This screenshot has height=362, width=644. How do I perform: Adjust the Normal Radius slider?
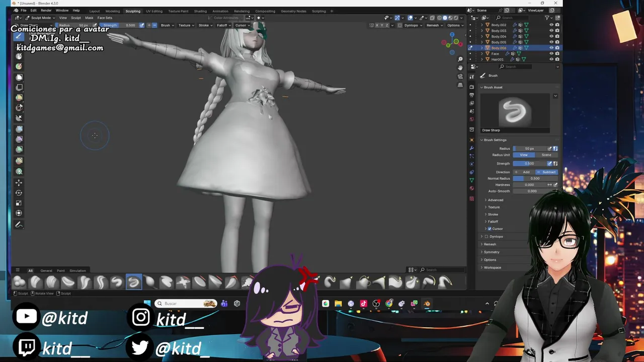click(535, 178)
